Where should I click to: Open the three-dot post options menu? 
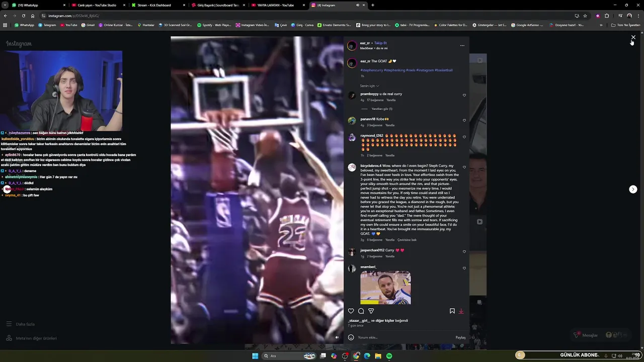[462, 45]
